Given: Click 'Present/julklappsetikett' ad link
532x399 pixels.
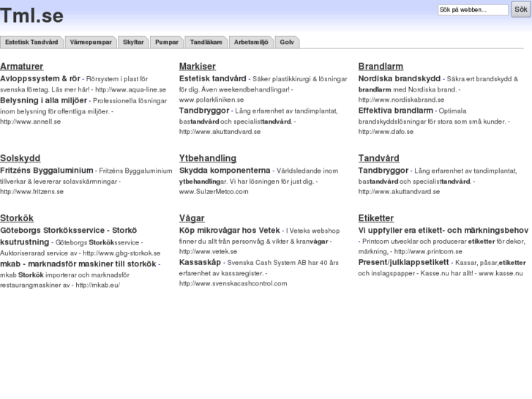Looking at the screenshot, I should [x=403, y=262].
